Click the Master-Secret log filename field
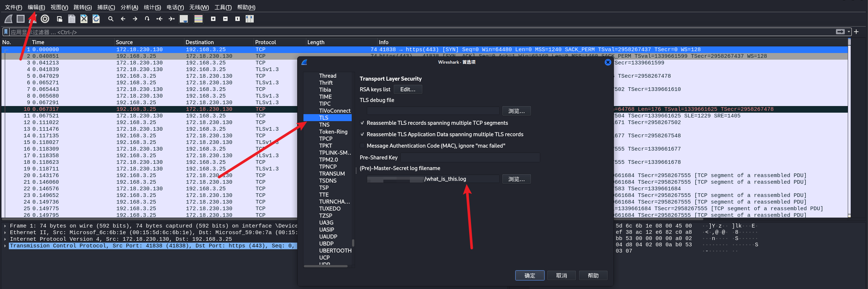Viewport: 868px width, 289px height. coord(433,179)
